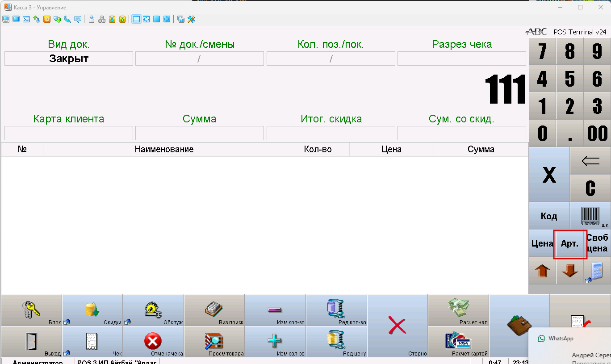The image size is (611, 364).
Task: Click the Наименование column header
Action: (x=164, y=150)
